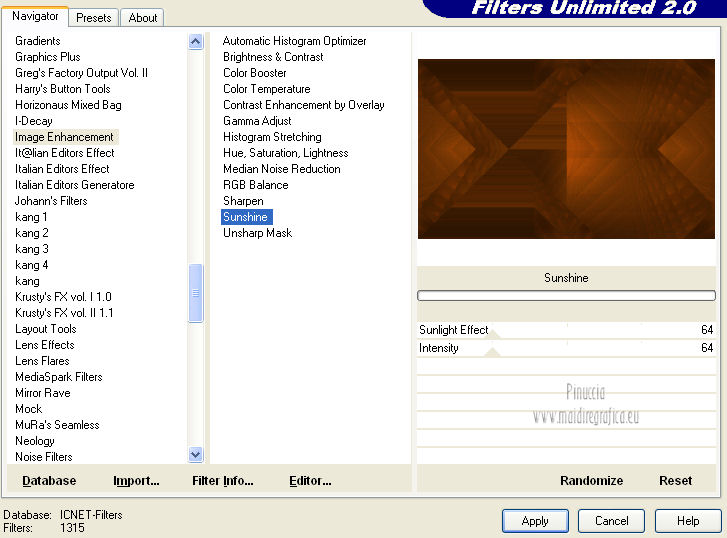This screenshot has width=727, height=538.
Task: Click the Cancel button
Action: coord(611,521)
